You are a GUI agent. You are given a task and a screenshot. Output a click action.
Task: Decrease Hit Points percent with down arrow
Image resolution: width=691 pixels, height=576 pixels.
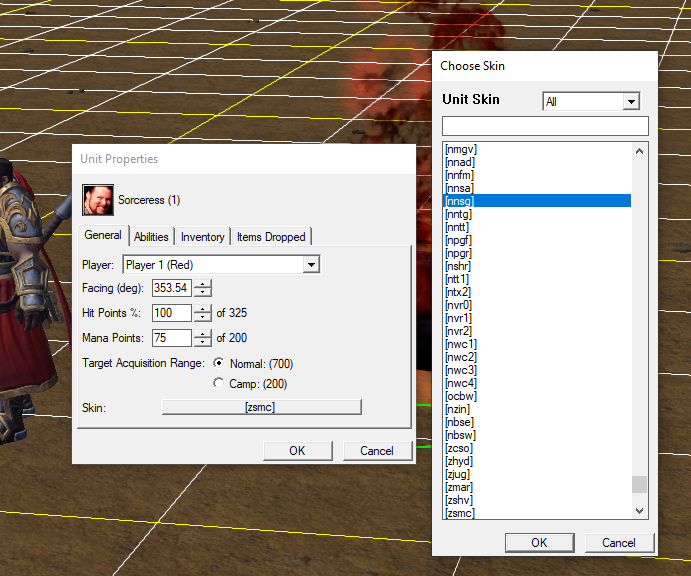coord(203,317)
